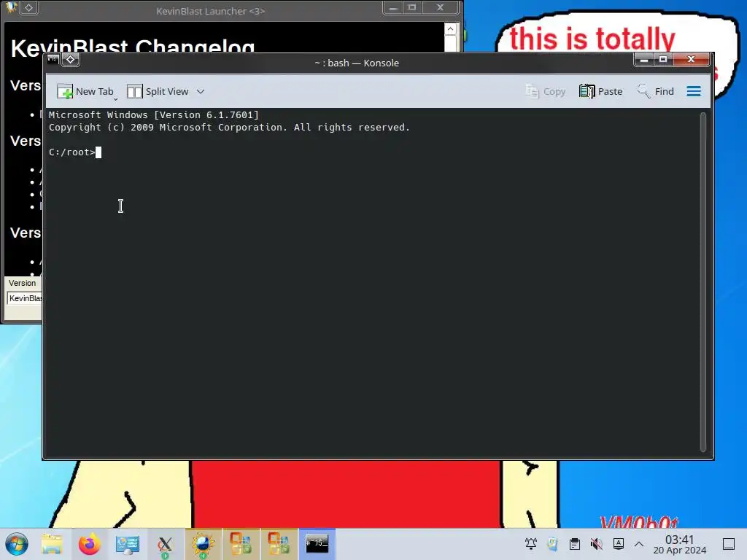
Task: Click the Copyright 2009 Microsoft text line
Action: (x=229, y=127)
